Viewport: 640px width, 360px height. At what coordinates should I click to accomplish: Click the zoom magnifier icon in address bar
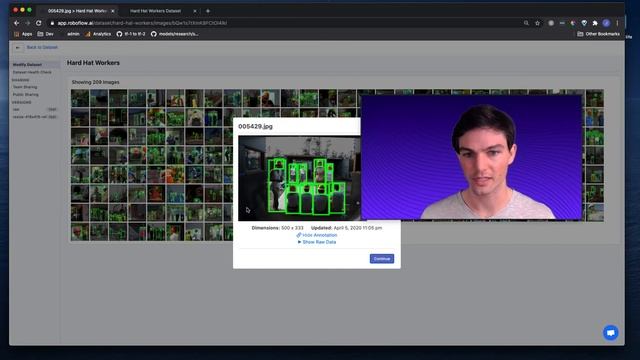(526, 23)
